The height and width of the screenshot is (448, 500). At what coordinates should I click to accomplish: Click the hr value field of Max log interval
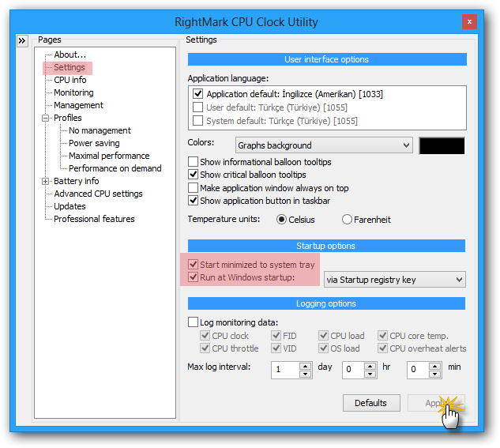click(x=353, y=370)
